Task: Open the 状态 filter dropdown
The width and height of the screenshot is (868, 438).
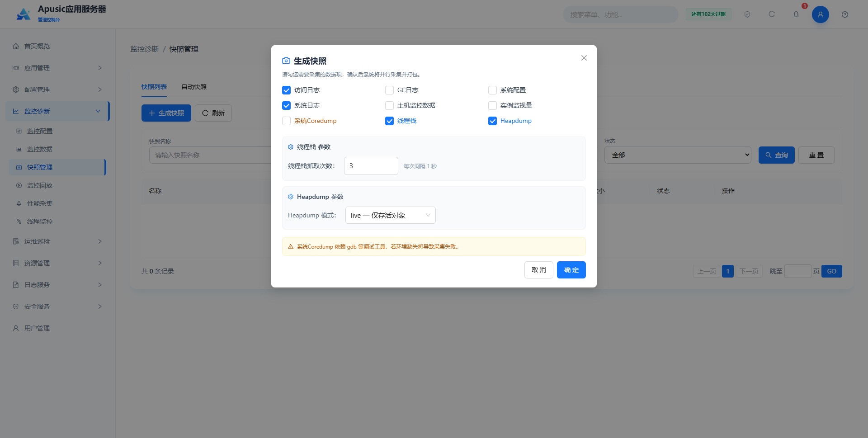Action: 678,155
